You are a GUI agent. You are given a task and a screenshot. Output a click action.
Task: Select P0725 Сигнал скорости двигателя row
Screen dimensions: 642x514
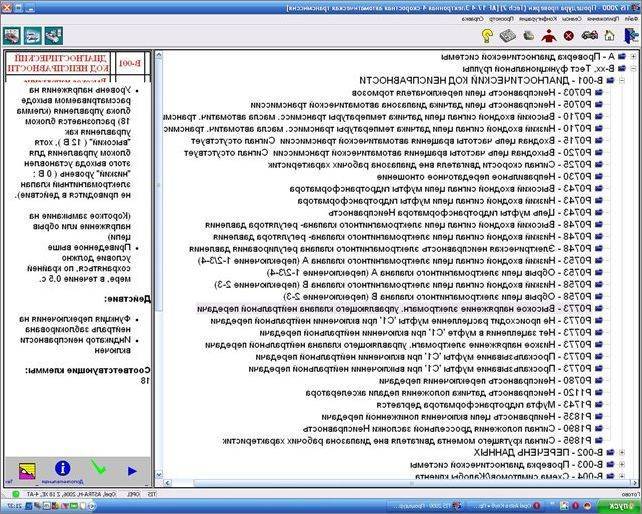430,164
